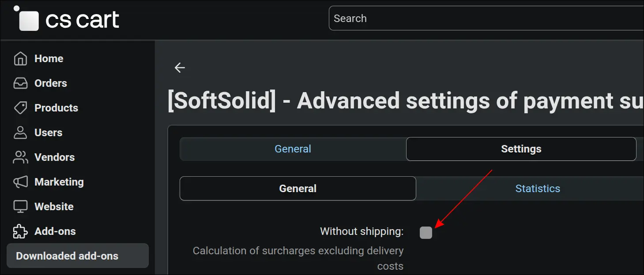Click the Add-ons puzzle piece icon

pos(20,231)
